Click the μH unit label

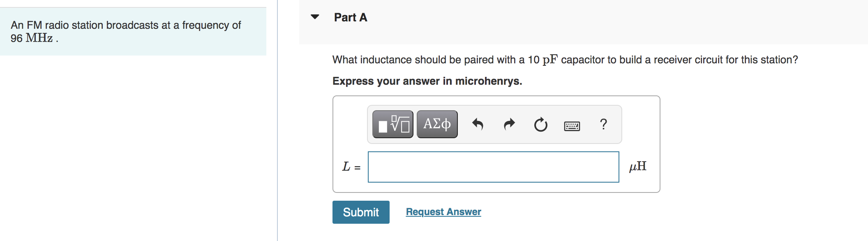coord(638,166)
